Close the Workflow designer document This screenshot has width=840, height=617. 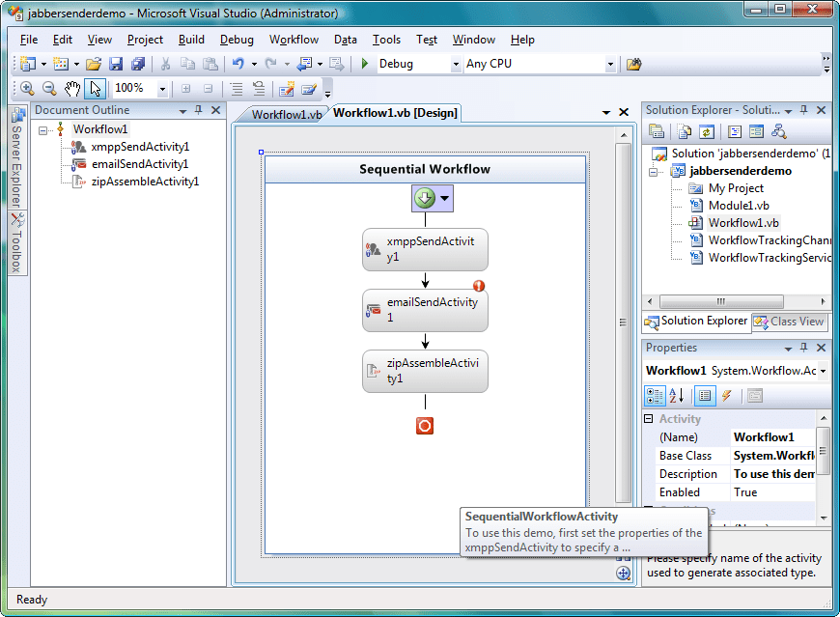coord(624,112)
